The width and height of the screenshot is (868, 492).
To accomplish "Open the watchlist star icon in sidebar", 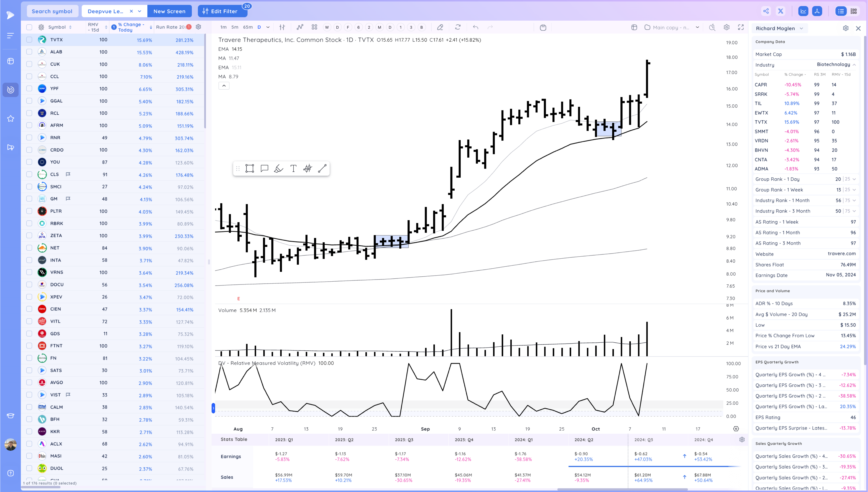I will (x=10, y=119).
